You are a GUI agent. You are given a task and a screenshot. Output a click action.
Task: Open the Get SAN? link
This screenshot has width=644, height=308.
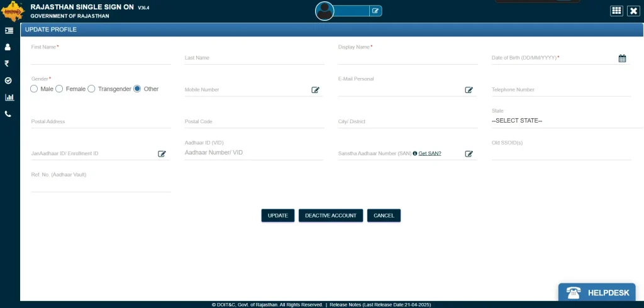(x=430, y=153)
